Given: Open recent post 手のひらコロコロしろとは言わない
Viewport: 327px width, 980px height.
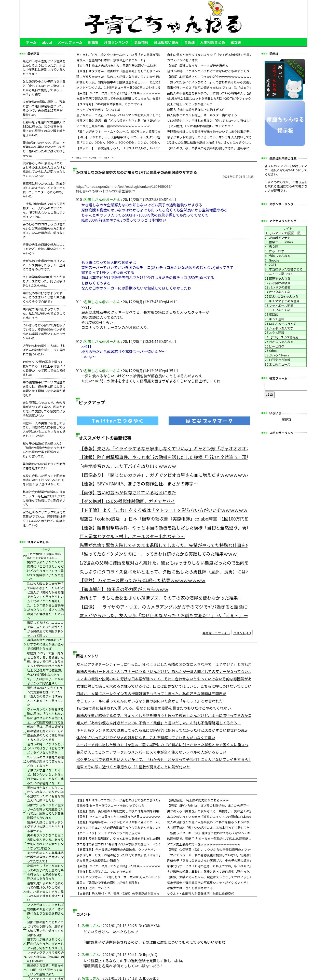Looking at the screenshot, I should [44, 231].
